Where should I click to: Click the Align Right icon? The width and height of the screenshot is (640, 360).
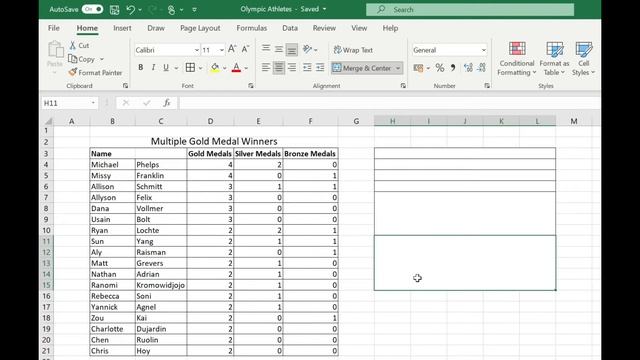pyautogui.click(x=291, y=68)
